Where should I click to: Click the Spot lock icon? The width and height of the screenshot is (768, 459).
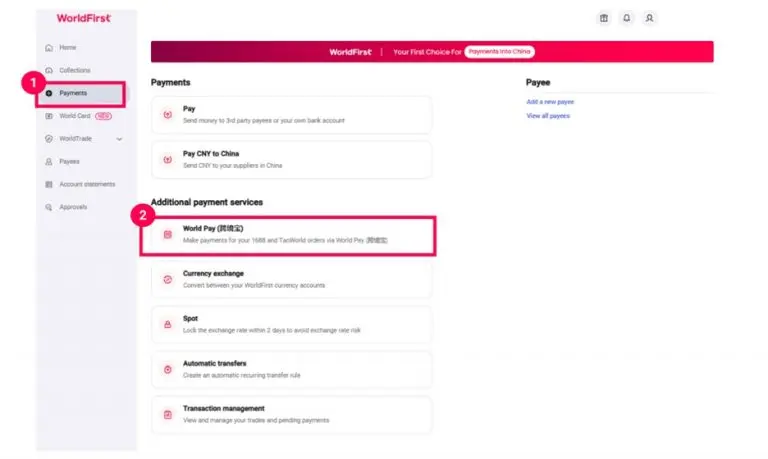[168, 324]
